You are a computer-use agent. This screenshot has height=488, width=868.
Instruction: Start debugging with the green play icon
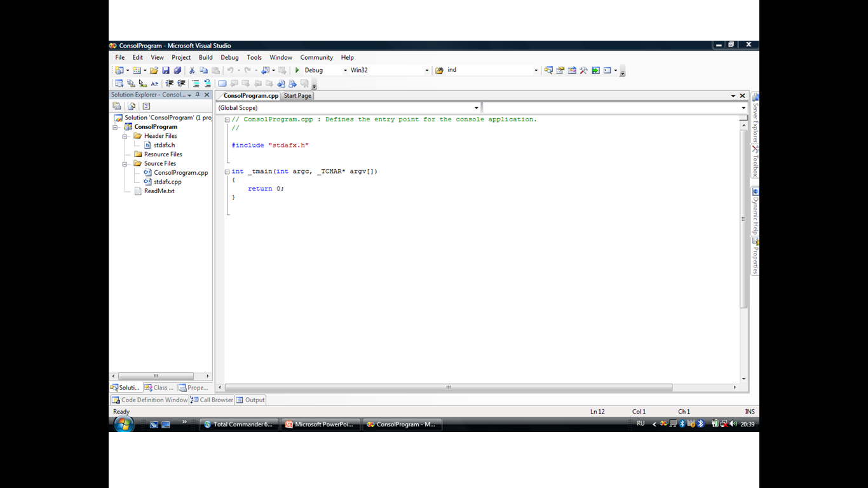[x=297, y=71]
